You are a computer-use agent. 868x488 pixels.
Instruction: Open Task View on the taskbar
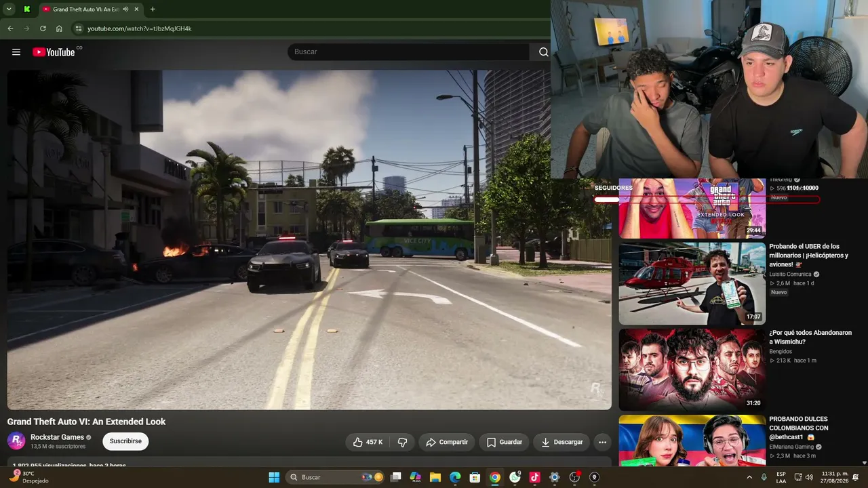pyautogui.click(x=396, y=477)
